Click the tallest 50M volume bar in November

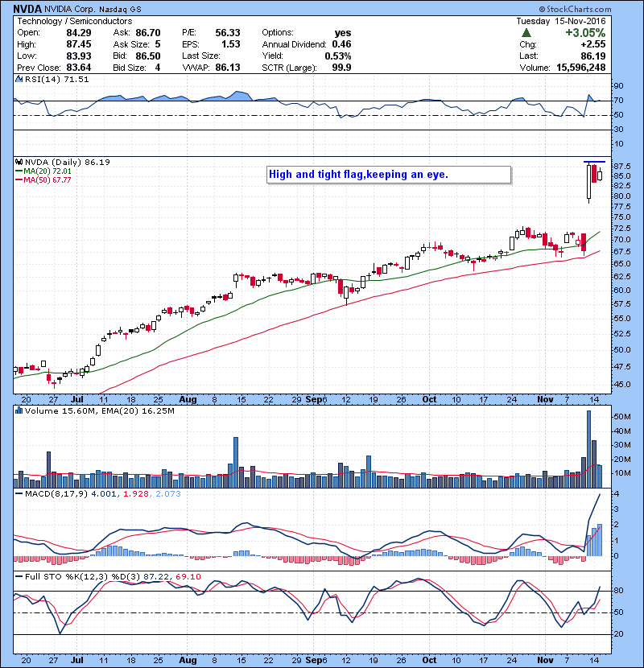(589, 449)
